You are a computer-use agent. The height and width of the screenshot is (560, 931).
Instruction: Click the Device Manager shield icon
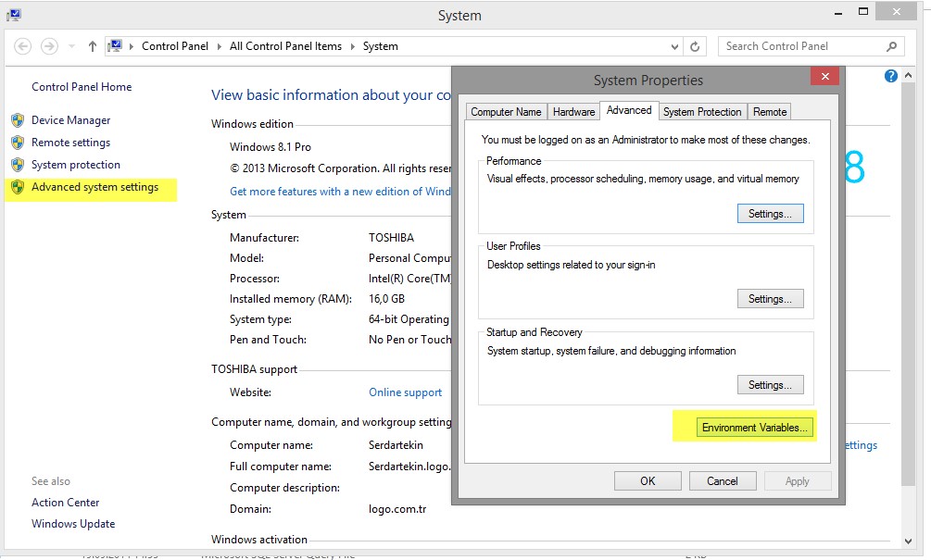pyautogui.click(x=17, y=120)
